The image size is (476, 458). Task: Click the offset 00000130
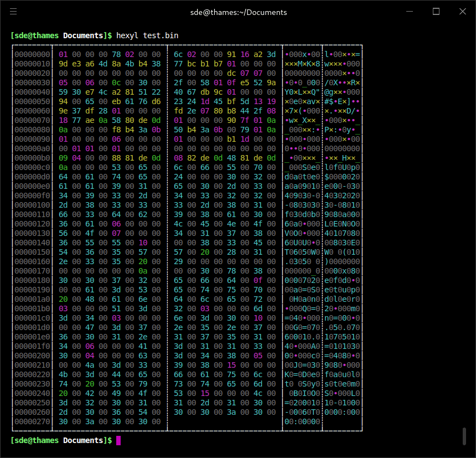tap(32, 233)
